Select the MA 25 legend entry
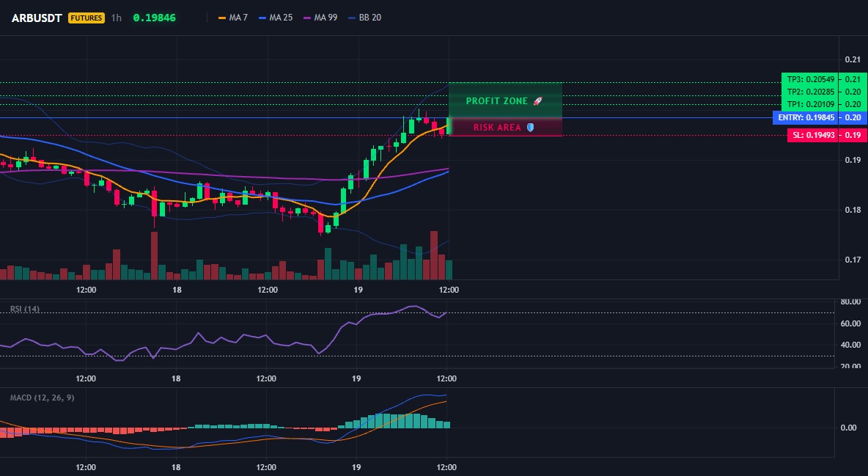The width and height of the screenshot is (868, 476). (275, 18)
